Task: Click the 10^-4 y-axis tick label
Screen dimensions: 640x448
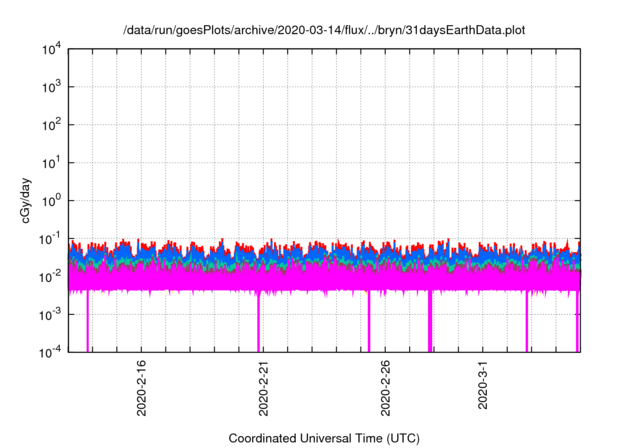Action: tap(47, 351)
